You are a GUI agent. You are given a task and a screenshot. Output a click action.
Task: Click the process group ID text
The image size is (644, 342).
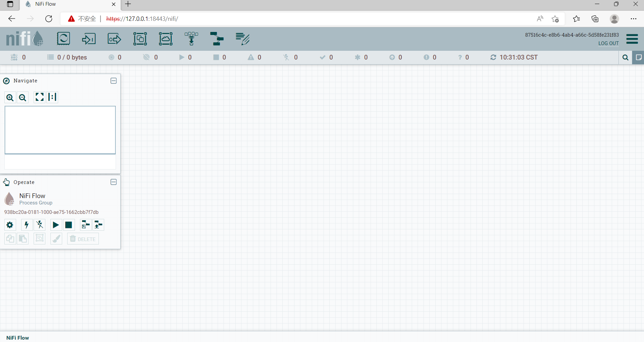pyautogui.click(x=51, y=212)
